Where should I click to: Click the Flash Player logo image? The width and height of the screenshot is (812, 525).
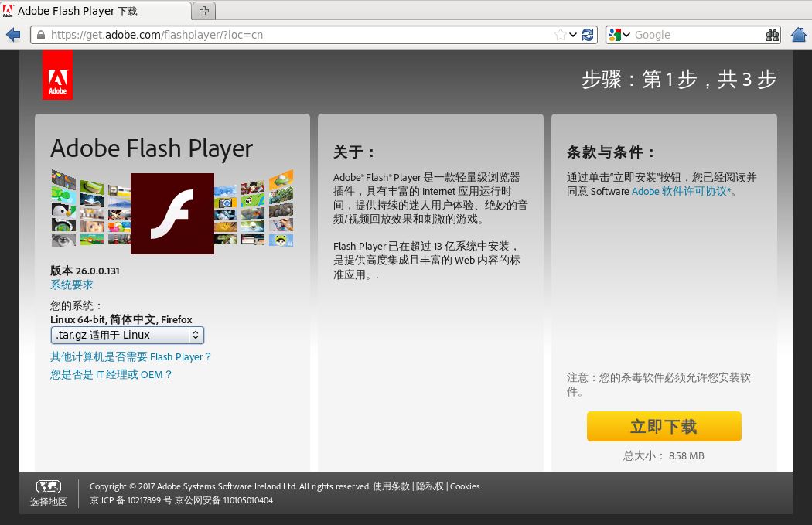click(x=172, y=213)
